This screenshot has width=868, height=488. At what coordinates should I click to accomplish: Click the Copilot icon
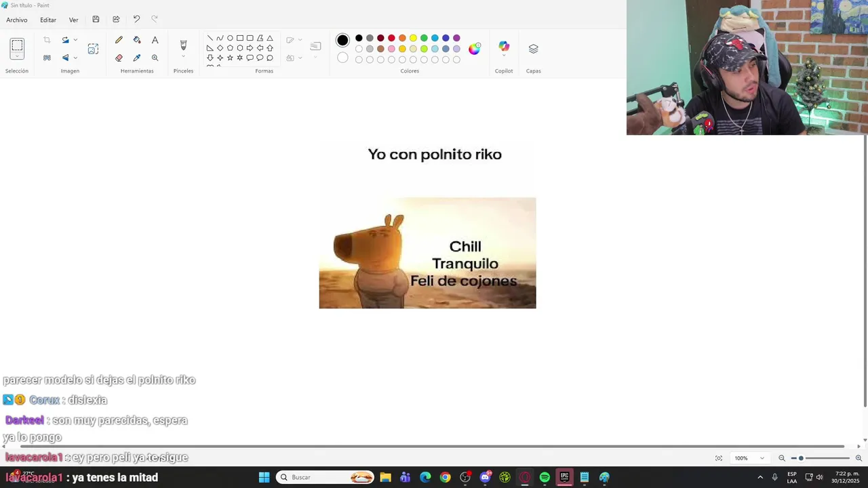point(504,46)
